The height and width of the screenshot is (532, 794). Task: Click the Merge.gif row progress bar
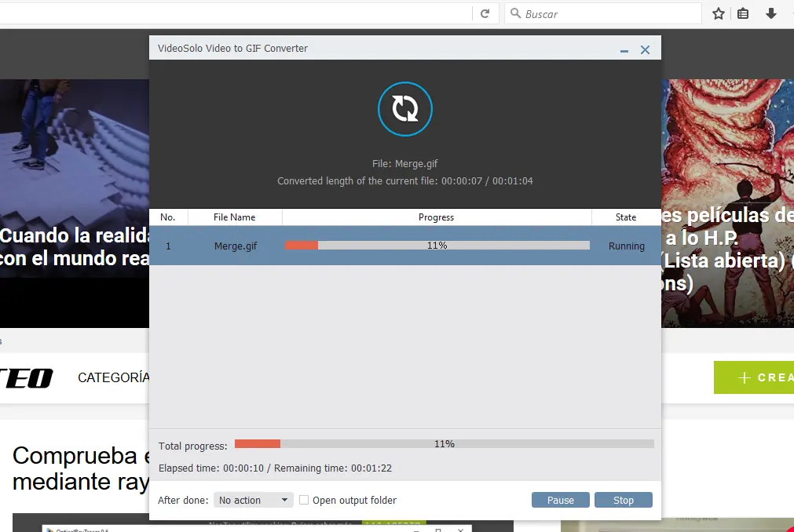[x=437, y=246]
